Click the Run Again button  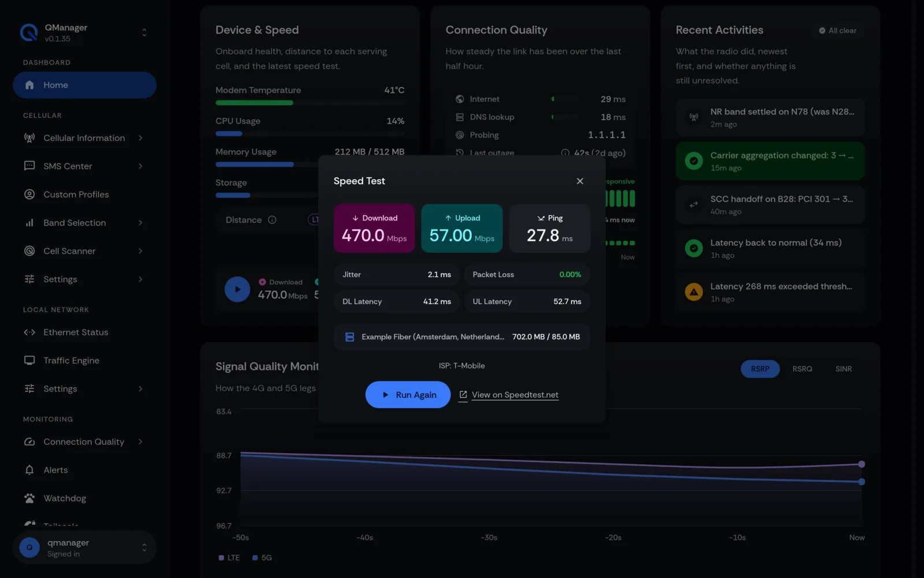click(x=408, y=395)
